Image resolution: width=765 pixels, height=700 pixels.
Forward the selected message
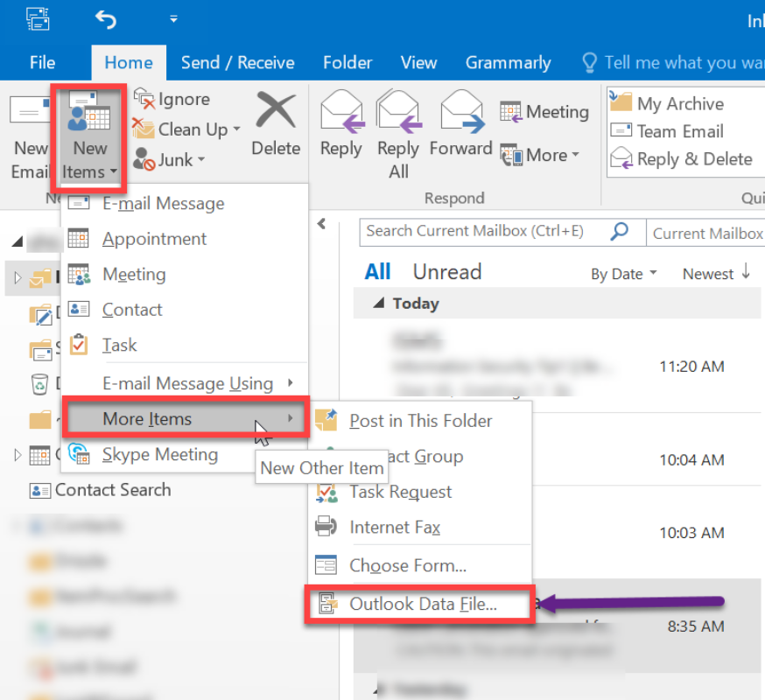460,124
